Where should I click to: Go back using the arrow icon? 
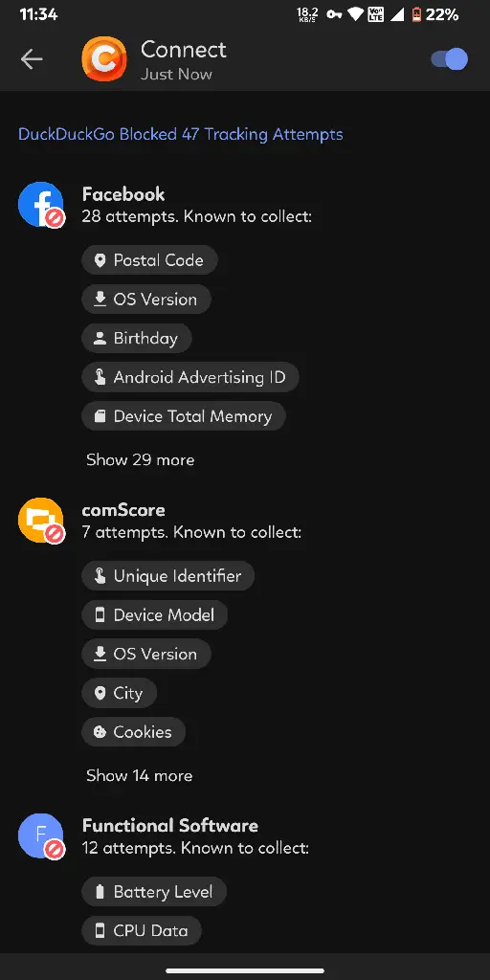(x=32, y=59)
